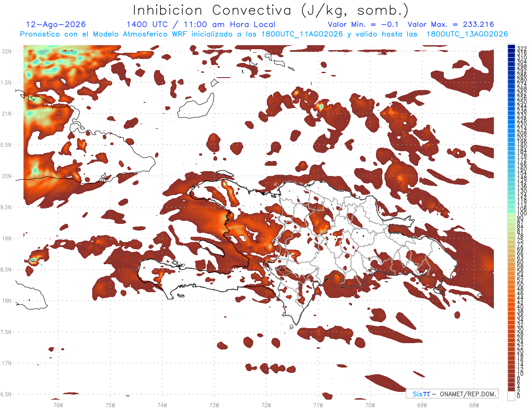This screenshot has width=532, height=411.
Task: Click the 'Valor Min. = -0.1' readout
Action: (x=364, y=24)
